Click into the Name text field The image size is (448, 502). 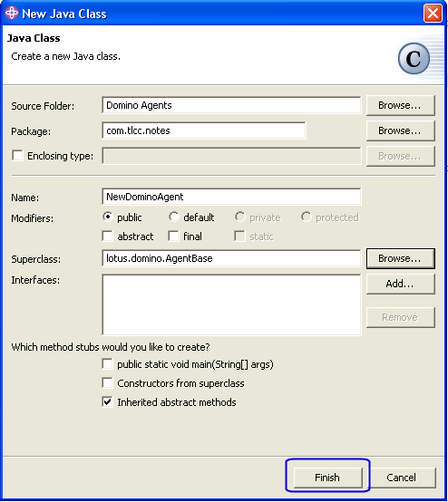tap(231, 197)
